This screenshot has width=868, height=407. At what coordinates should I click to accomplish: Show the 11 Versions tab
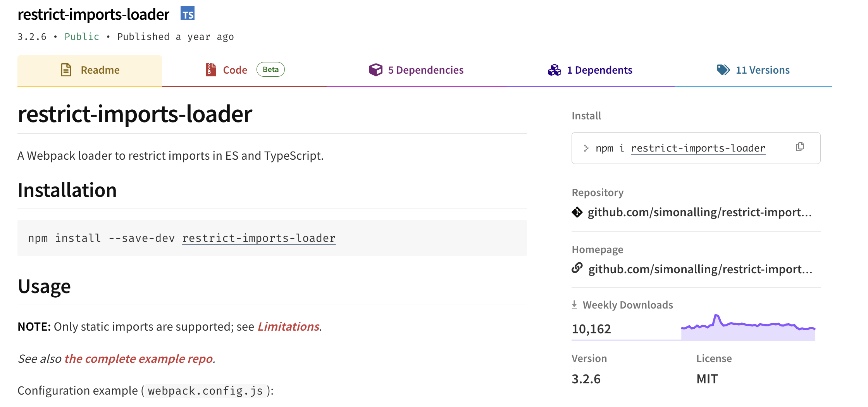point(762,70)
